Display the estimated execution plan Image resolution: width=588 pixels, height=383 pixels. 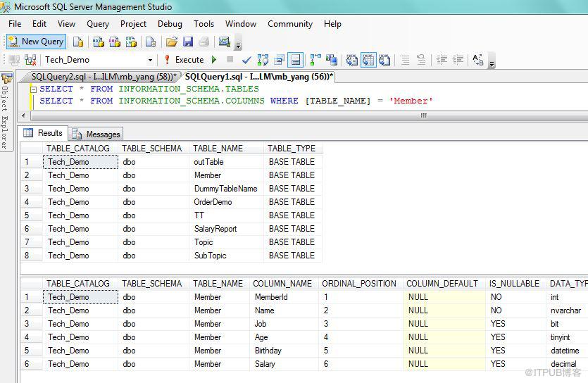pos(263,60)
